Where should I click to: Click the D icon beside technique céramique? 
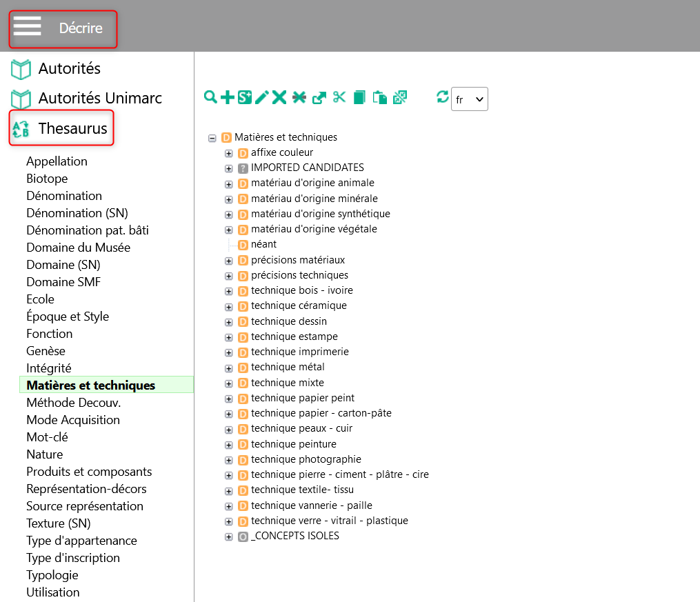[x=243, y=306]
